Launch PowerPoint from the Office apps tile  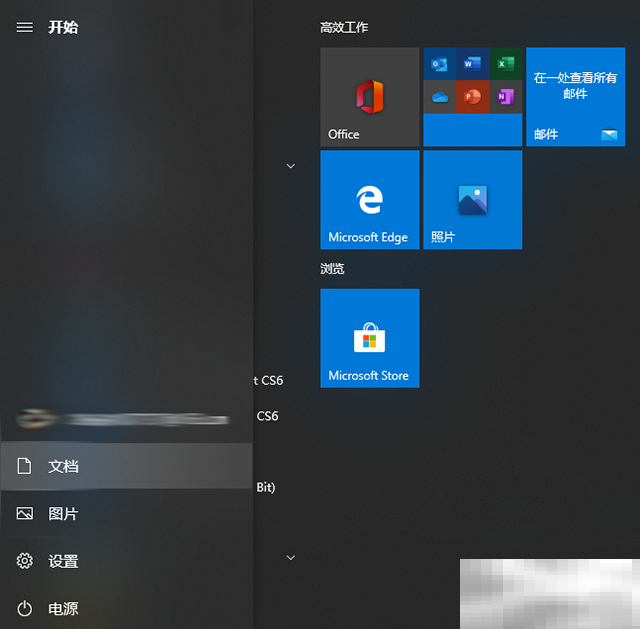pos(473,97)
